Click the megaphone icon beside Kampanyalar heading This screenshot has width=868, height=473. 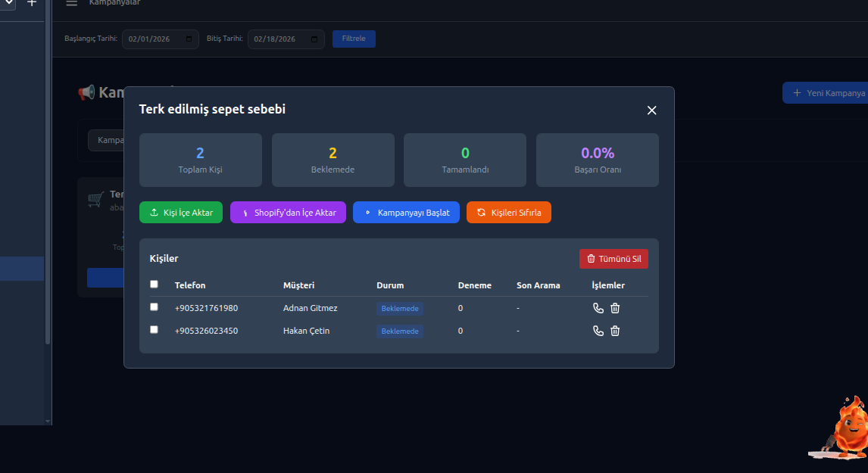86,92
